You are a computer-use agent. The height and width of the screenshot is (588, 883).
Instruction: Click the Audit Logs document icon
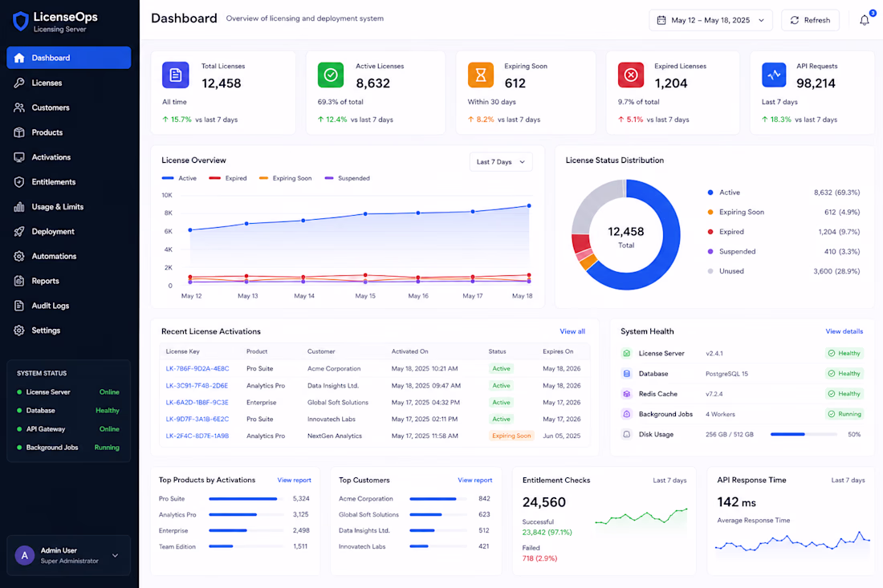pos(19,306)
